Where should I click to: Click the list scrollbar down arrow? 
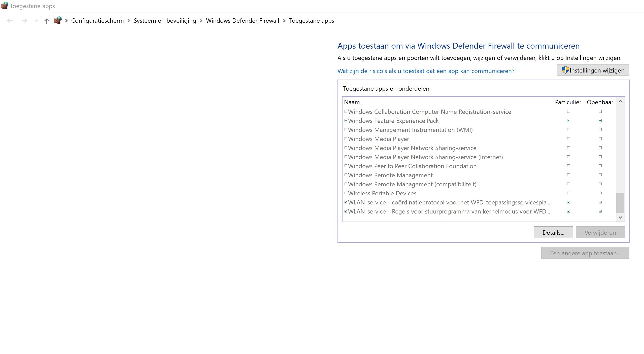[620, 217]
